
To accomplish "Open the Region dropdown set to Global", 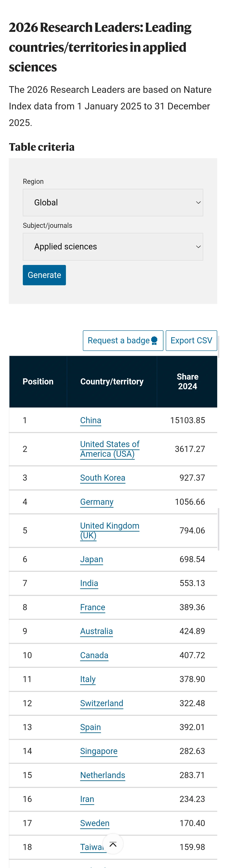I will click(113, 202).
